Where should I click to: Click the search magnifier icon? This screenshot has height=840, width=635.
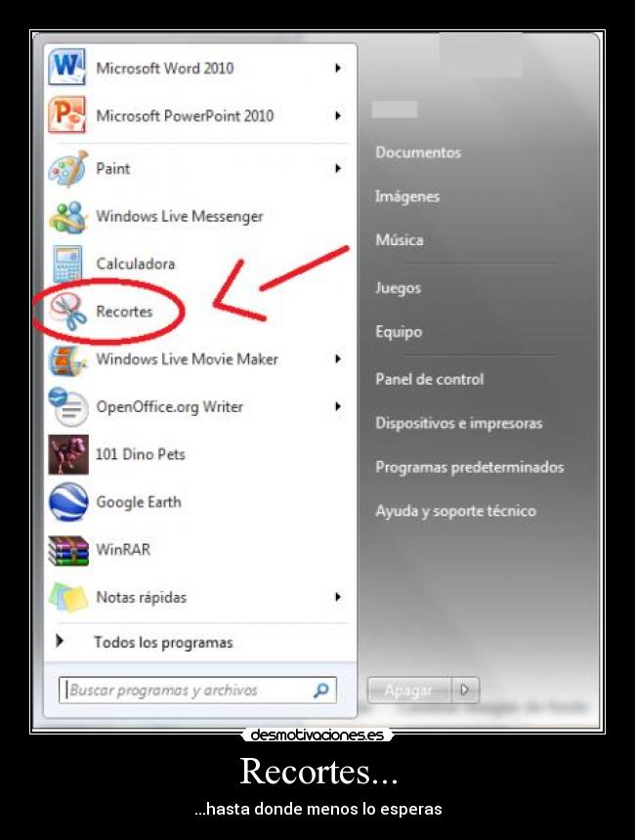pyautogui.click(x=320, y=691)
